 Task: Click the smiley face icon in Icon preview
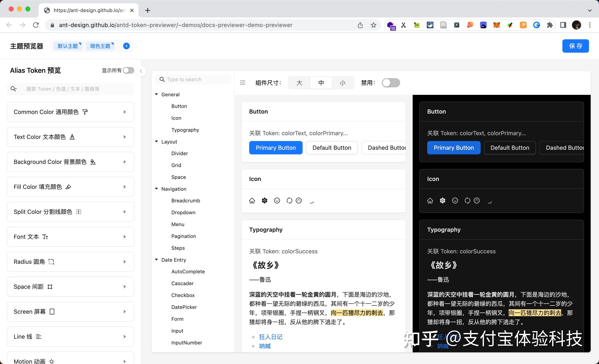[277, 200]
